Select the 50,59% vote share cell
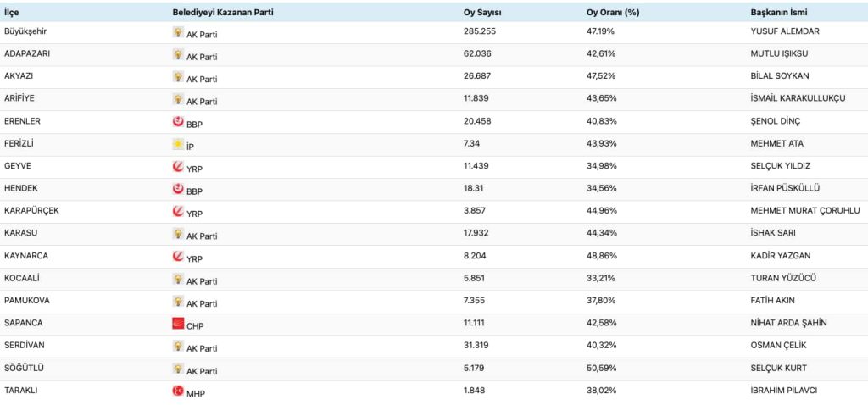 tap(601, 369)
